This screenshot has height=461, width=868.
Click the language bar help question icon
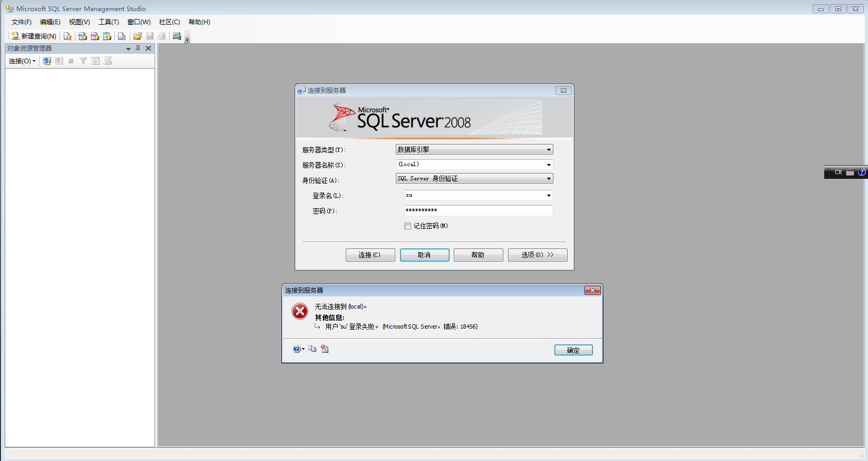862,172
